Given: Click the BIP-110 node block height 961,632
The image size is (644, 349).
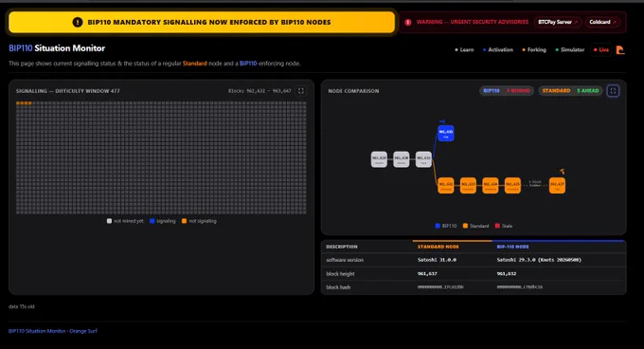Looking at the screenshot, I should coord(507,274).
